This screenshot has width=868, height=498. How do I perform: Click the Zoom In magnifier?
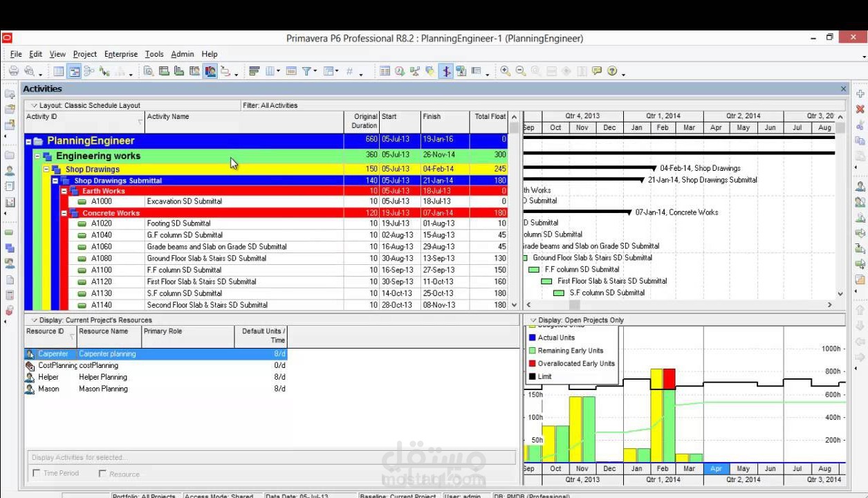pos(506,71)
